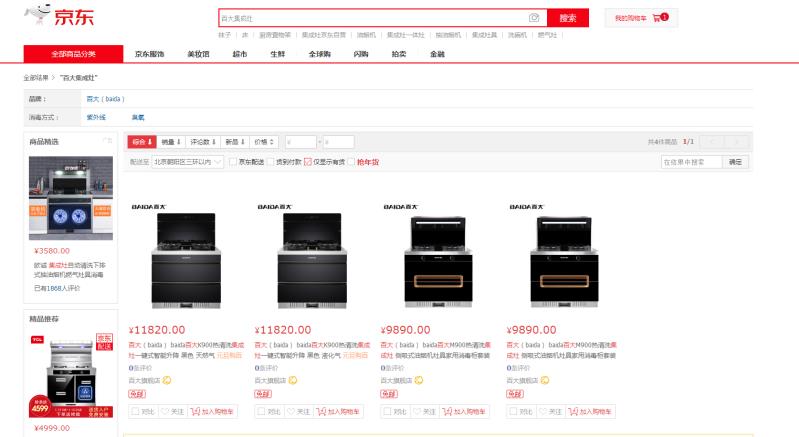Click the minimum price input field
This screenshot has height=437, width=799.
coord(301,142)
